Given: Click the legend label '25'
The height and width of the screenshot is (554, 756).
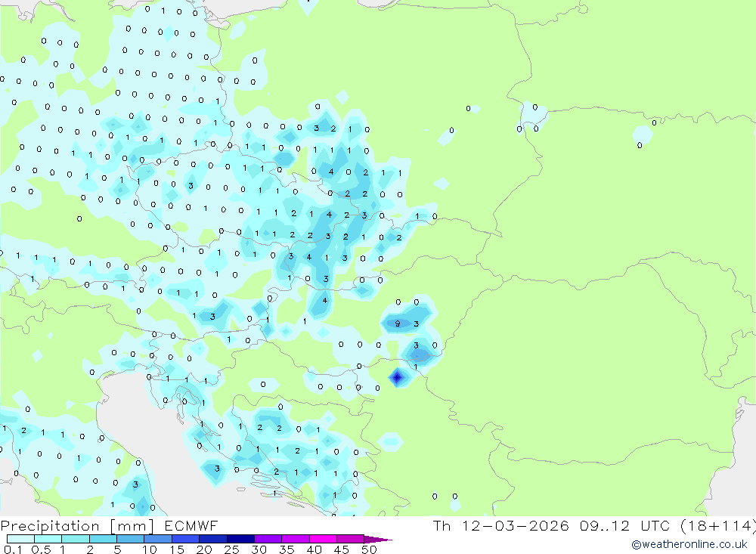Looking at the screenshot, I should 232,549.
